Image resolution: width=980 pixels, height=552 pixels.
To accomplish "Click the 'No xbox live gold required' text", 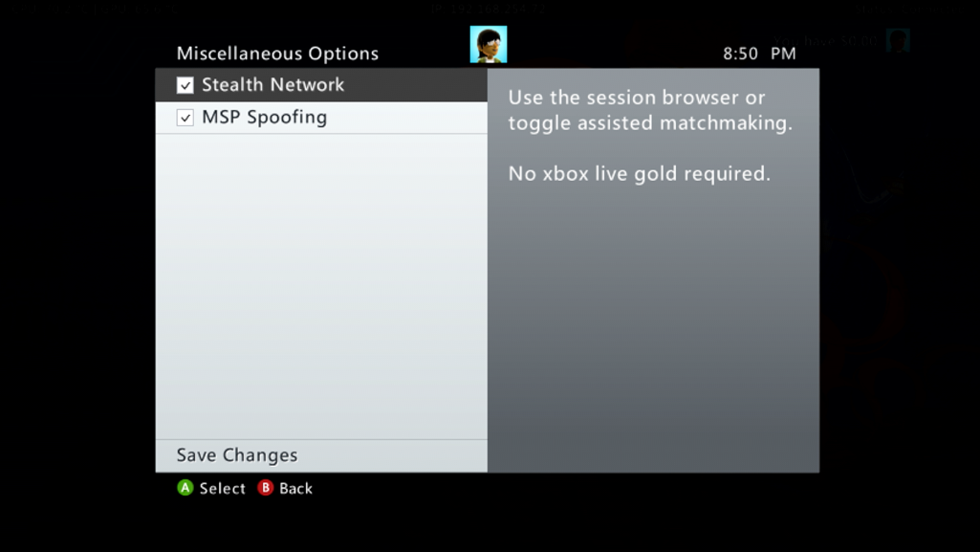I will click(640, 173).
